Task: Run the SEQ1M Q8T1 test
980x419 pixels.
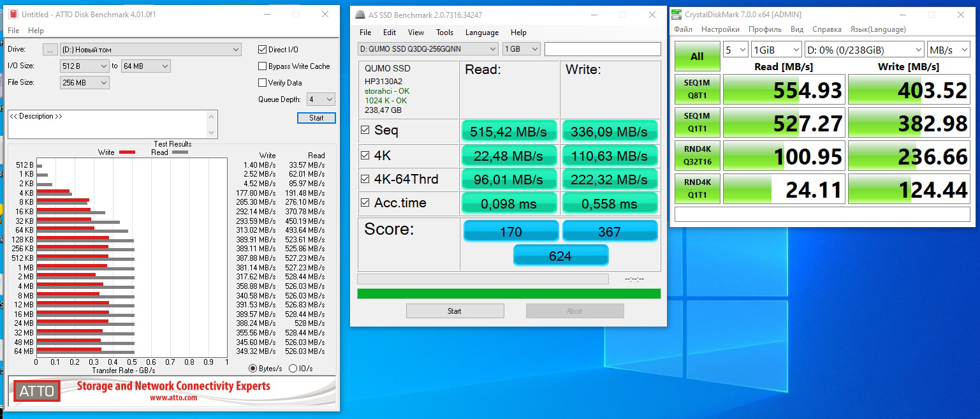Action: coord(697,89)
